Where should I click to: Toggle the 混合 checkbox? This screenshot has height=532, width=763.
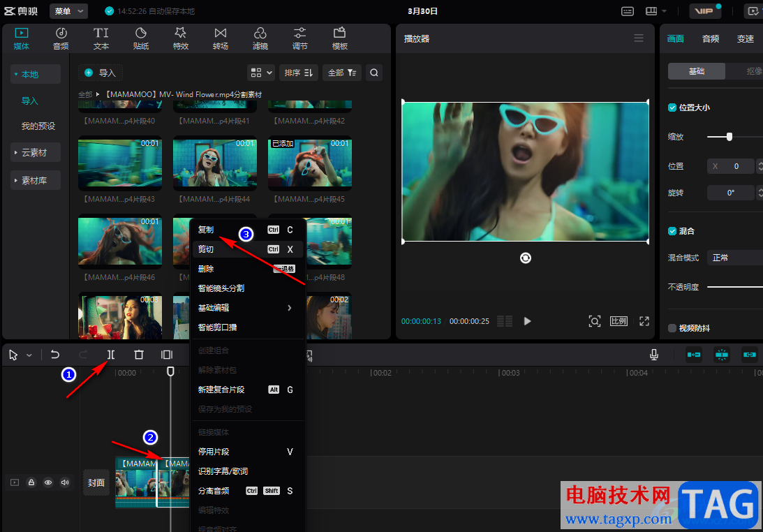point(672,231)
